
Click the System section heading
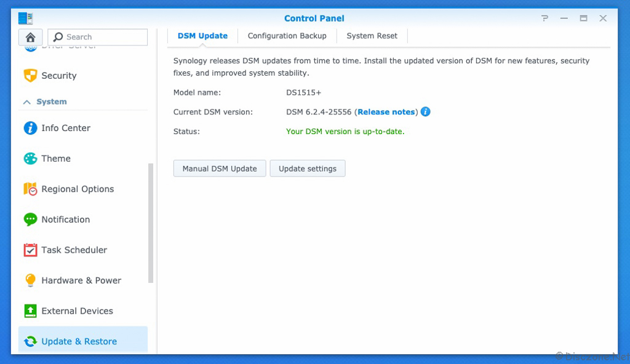(x=52, y=101)
